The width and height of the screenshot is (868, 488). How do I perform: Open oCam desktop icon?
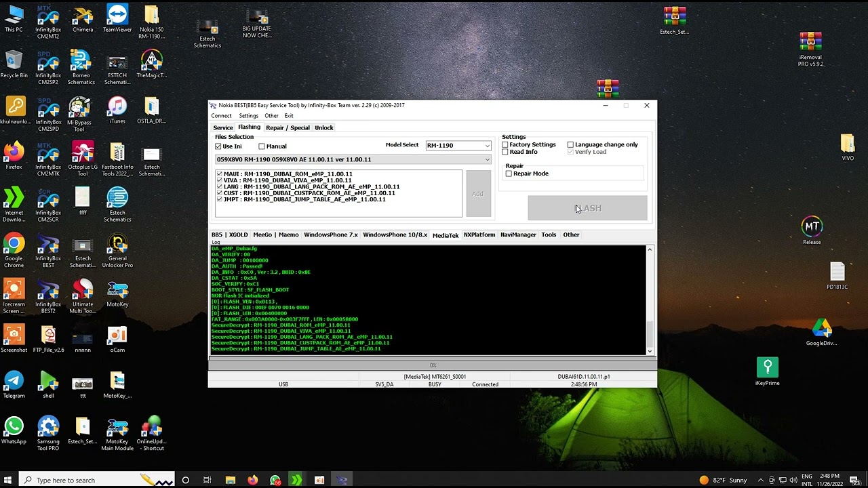coord(117,339)
